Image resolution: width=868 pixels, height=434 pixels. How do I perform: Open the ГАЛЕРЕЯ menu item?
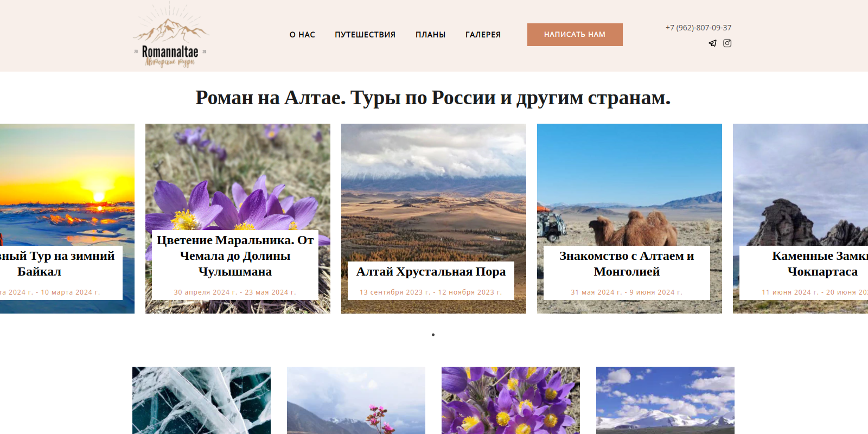(x=483, y=35)
